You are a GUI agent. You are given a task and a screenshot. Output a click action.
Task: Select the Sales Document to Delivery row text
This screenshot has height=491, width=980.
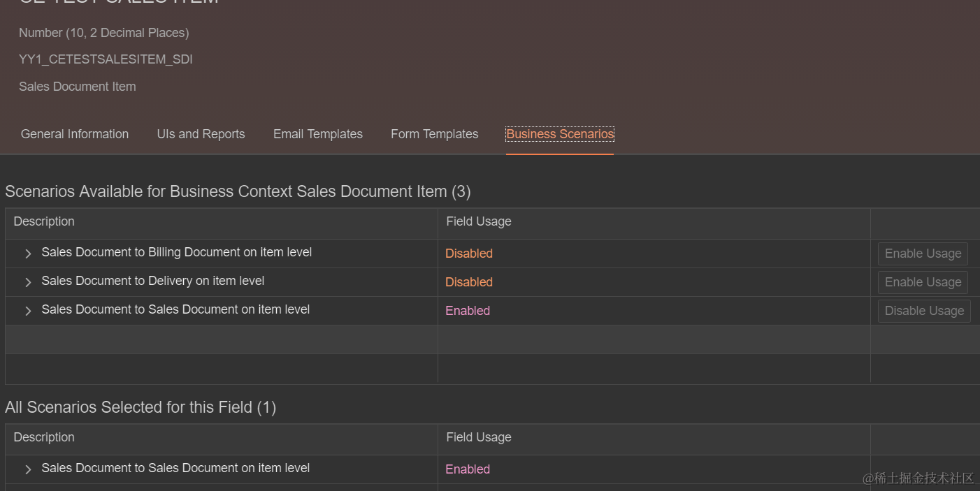pyautogui.click(x=152, y=281)
